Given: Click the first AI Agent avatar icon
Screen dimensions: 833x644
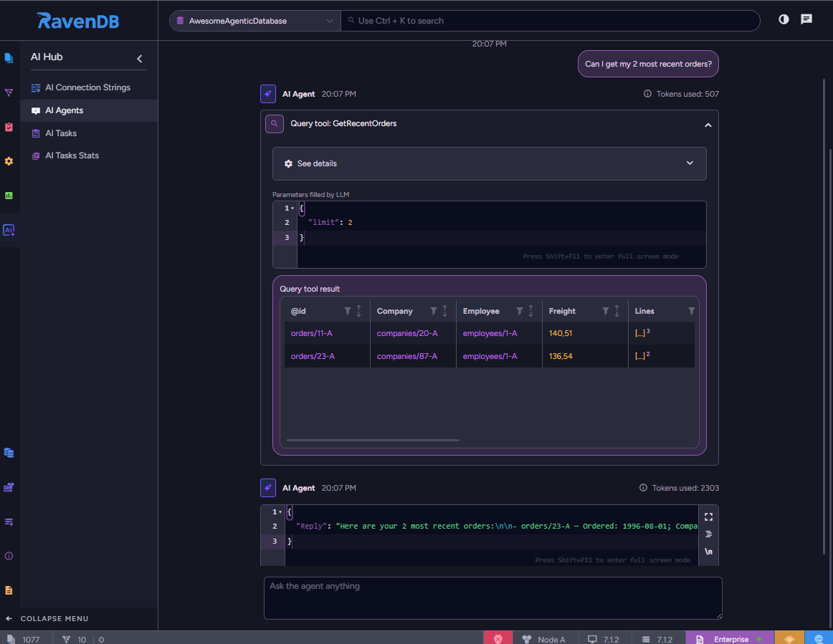Looking at the screenshot, I should pyautogui.click(x=268, y=94).
